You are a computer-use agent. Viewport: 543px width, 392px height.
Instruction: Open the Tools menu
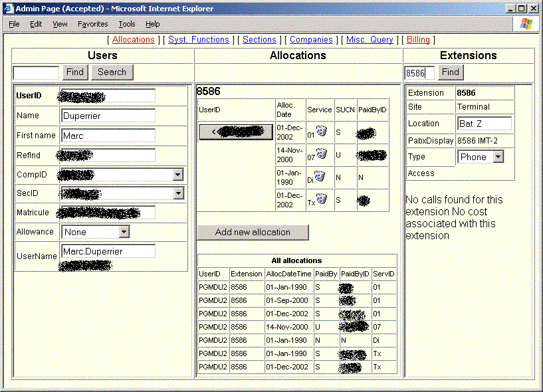(x=126, y=24)
